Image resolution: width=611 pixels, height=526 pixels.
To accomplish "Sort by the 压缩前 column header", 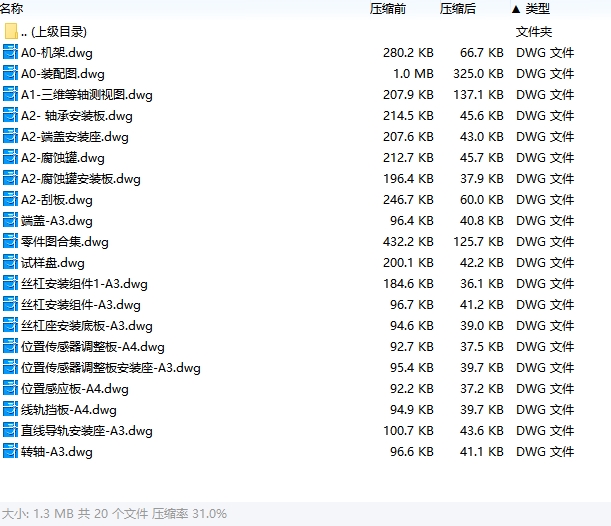I will (388, 9).
